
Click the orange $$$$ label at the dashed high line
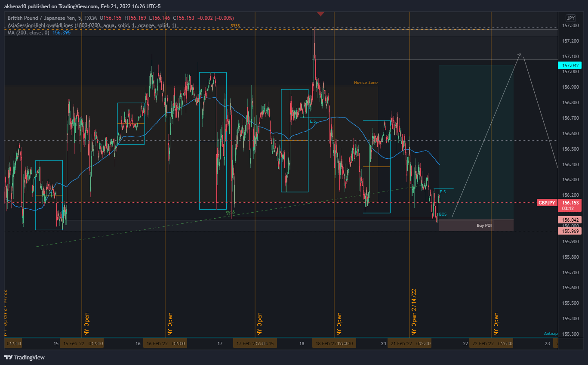pyautogui.click(x=235, y=26)
